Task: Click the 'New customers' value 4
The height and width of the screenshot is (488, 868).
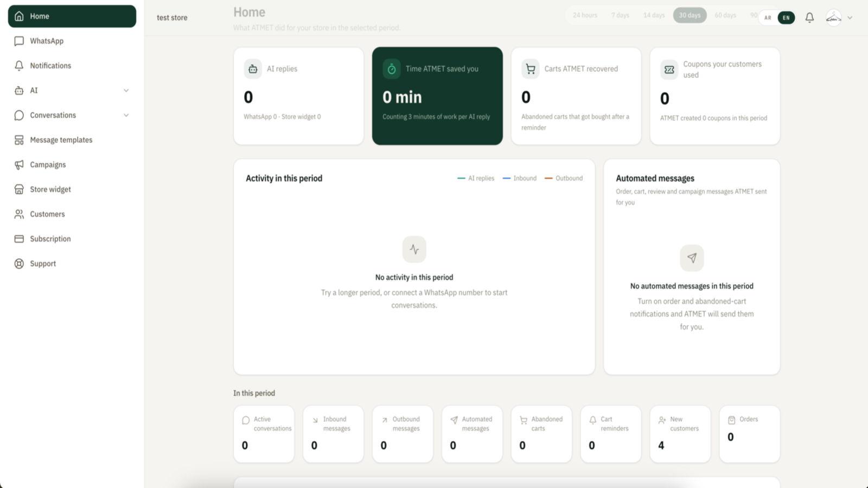Action: pyautogui.click(x=661, y=445)
